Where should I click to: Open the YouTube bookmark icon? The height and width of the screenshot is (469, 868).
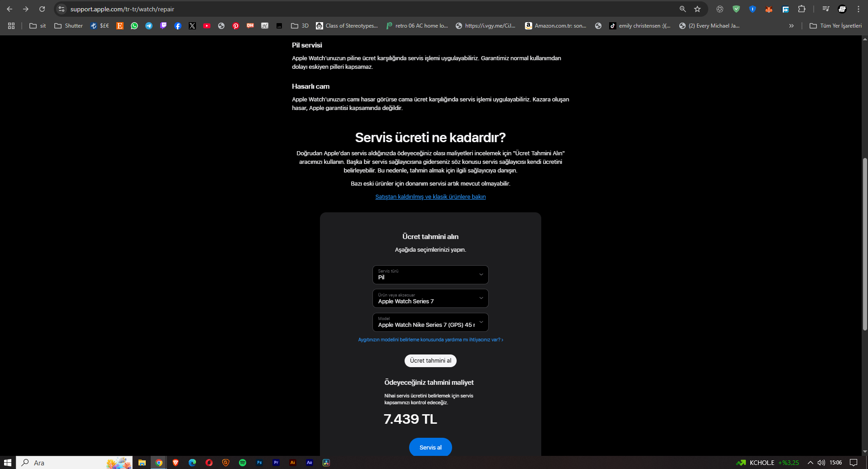click(x=207, y=26)
